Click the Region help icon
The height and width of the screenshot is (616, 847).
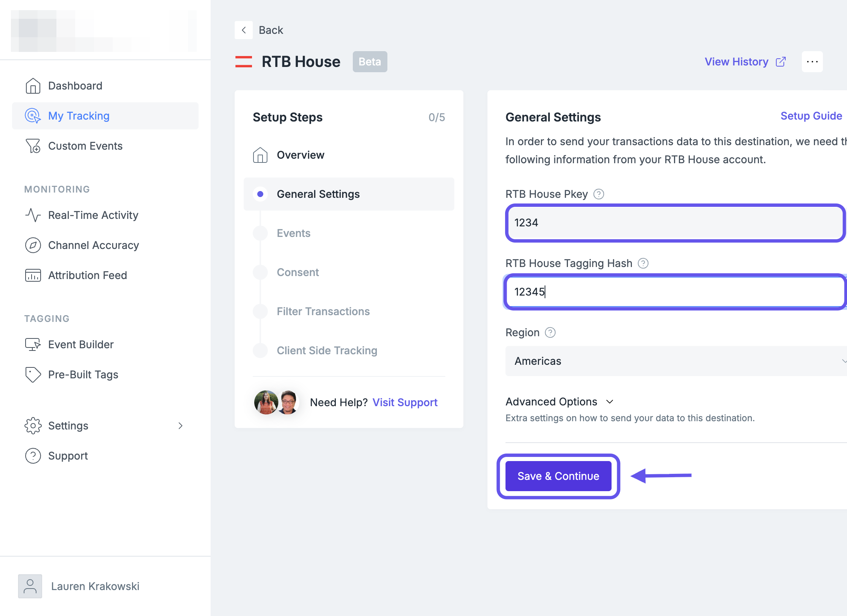(550, 332)
